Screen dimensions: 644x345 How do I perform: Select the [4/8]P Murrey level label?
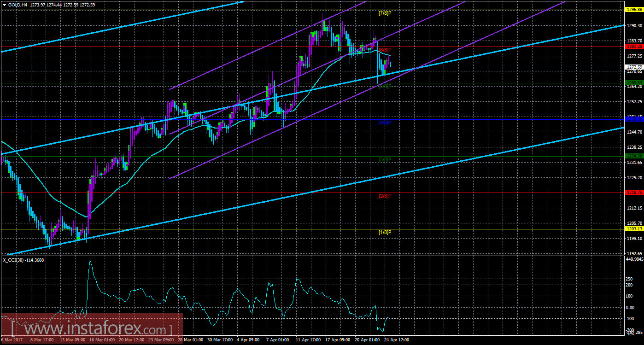[x=385, y=123]
